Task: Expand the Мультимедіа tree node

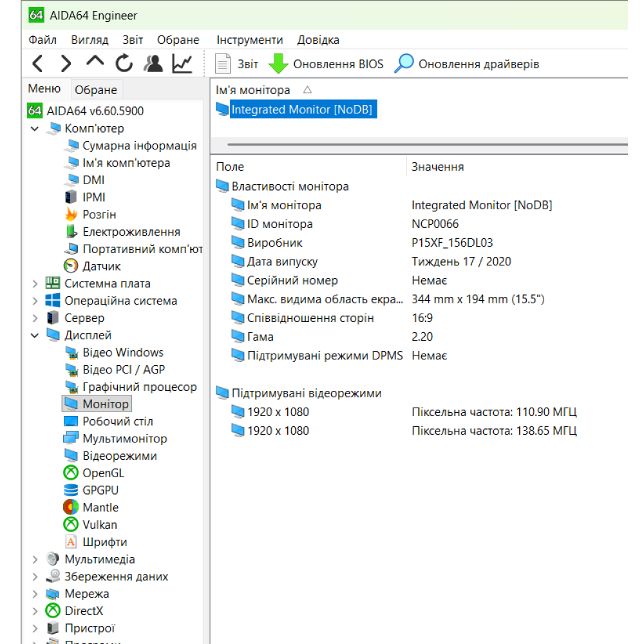Action: click(x=35, y=560)
